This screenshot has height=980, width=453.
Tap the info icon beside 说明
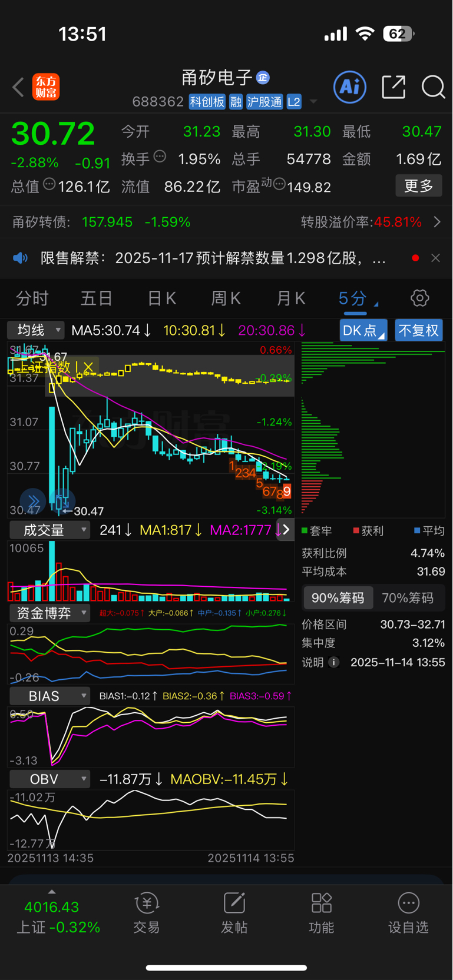333,662
